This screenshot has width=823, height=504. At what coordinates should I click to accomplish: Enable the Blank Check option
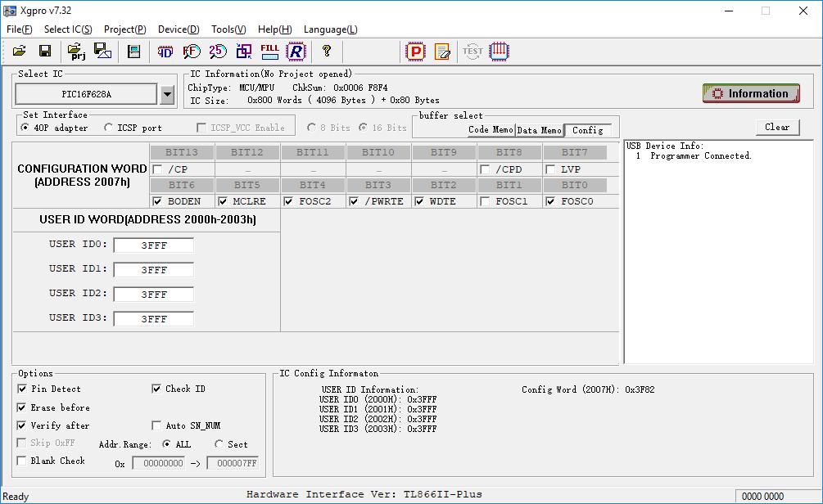click(x=21, y=461)
